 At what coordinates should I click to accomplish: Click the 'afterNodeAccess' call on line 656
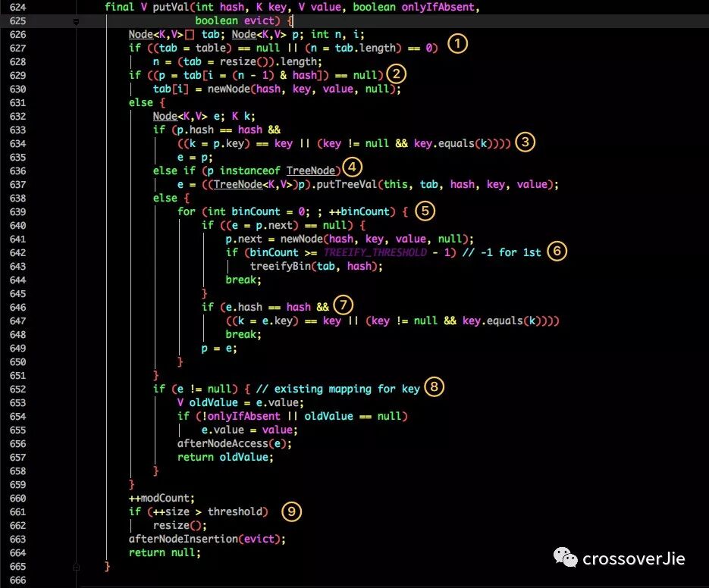pos(222,444)
